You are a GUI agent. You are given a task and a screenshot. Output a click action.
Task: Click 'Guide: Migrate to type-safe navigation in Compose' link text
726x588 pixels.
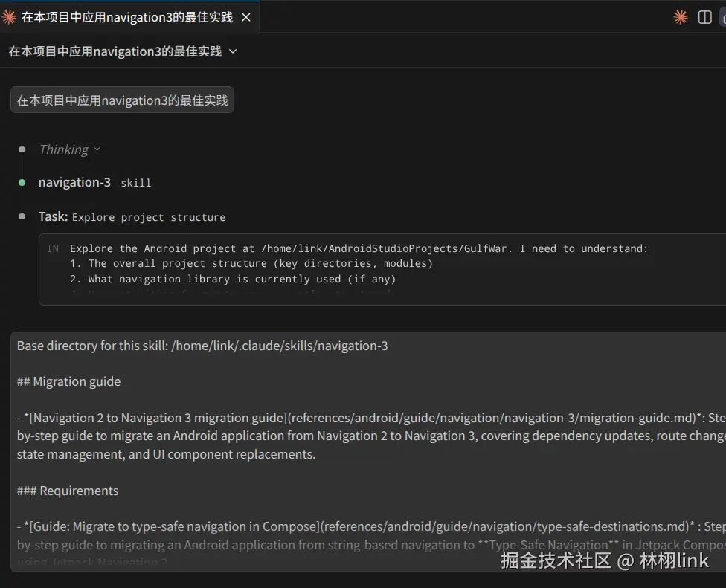pyautogui.click(x=175, y=526)
